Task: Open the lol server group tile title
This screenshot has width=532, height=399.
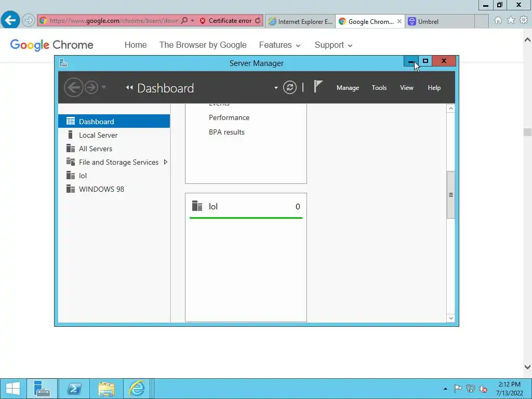Action: (x=213, y=206)
